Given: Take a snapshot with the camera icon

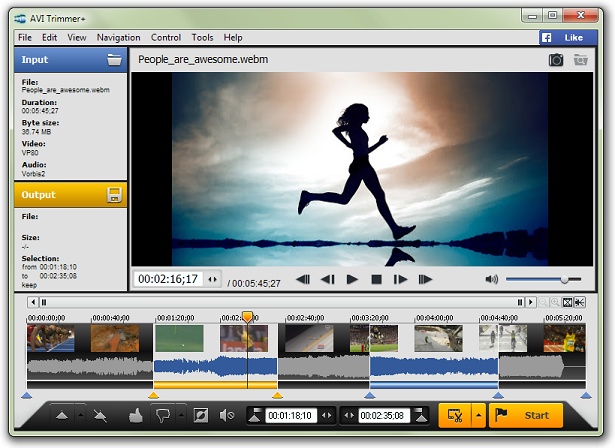Looking at the screenshot, I should [556, 60].
